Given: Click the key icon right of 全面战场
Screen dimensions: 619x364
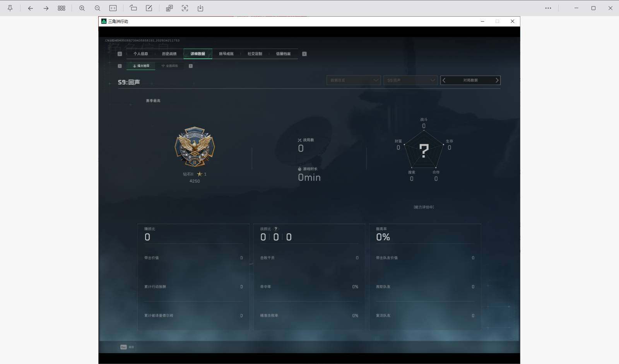Looking at the screenshot, I should (191, 66).
